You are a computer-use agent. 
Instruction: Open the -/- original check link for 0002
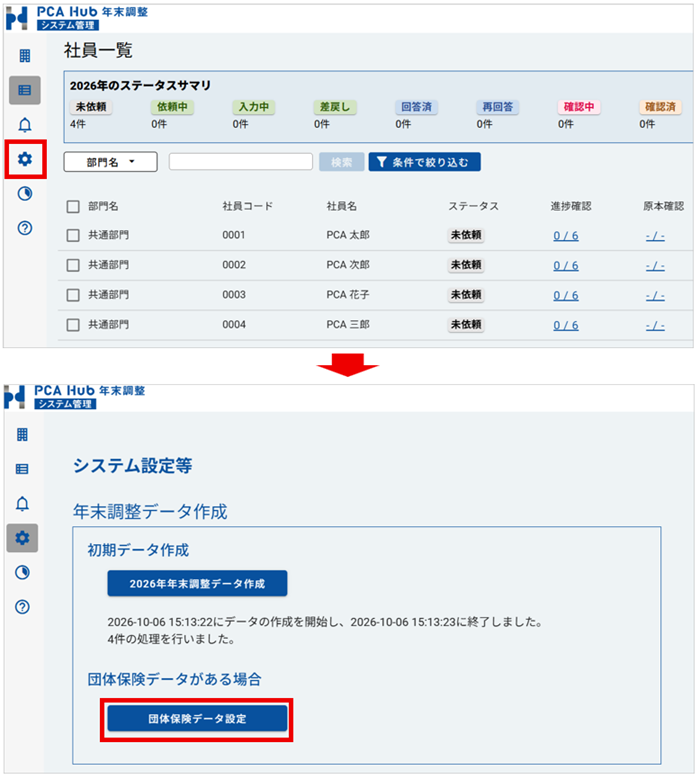[x=655, y=266]
